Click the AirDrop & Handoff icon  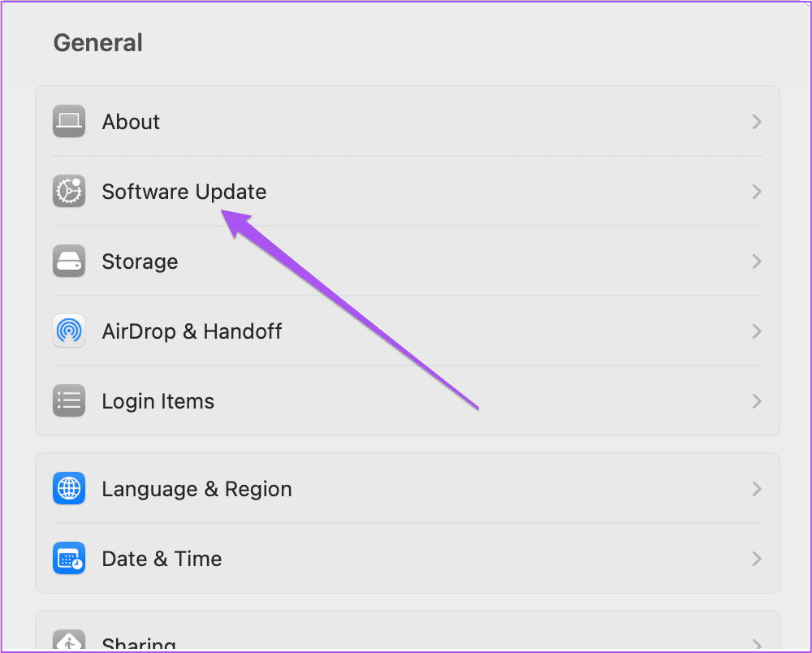pyautogui.click(x=69, y=331)
